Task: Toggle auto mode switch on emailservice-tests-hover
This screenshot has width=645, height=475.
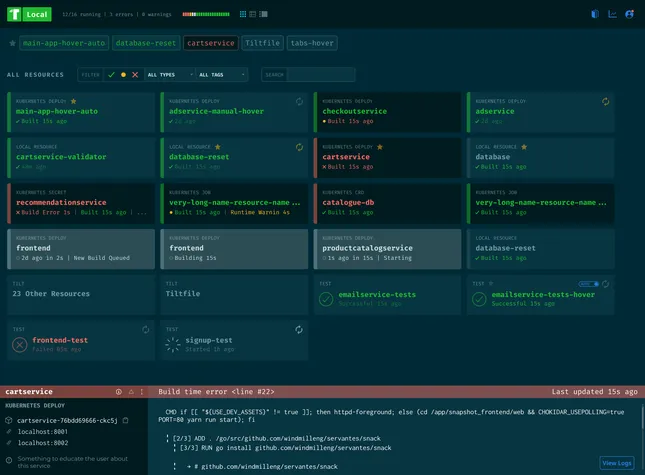Action: click(x=589, y=284)
